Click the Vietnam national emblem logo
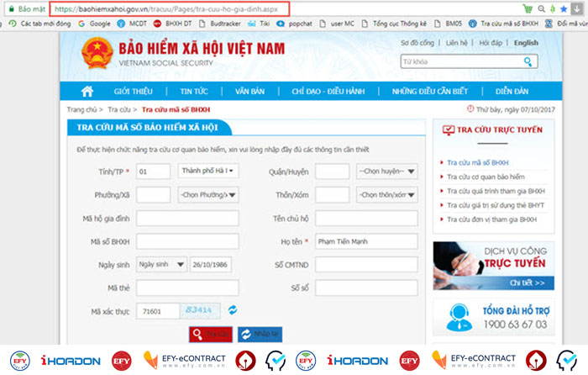Viewport: 588px width, 375px height. [97, 53]
